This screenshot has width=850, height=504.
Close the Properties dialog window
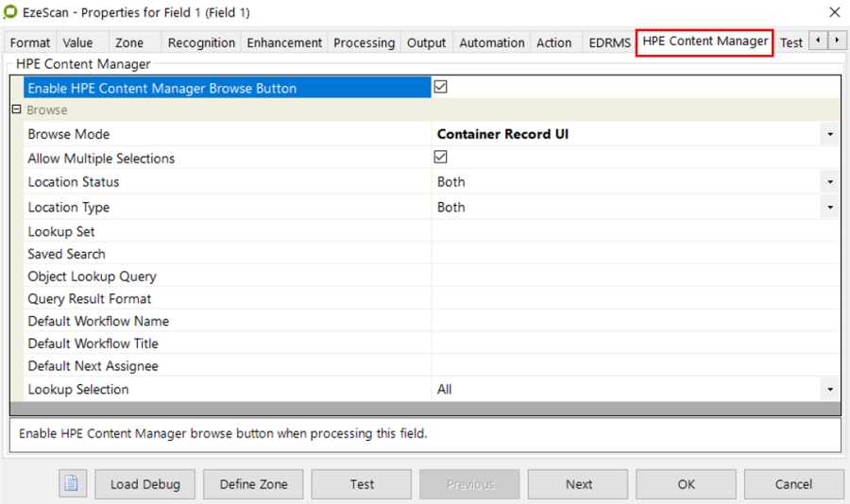834,12
